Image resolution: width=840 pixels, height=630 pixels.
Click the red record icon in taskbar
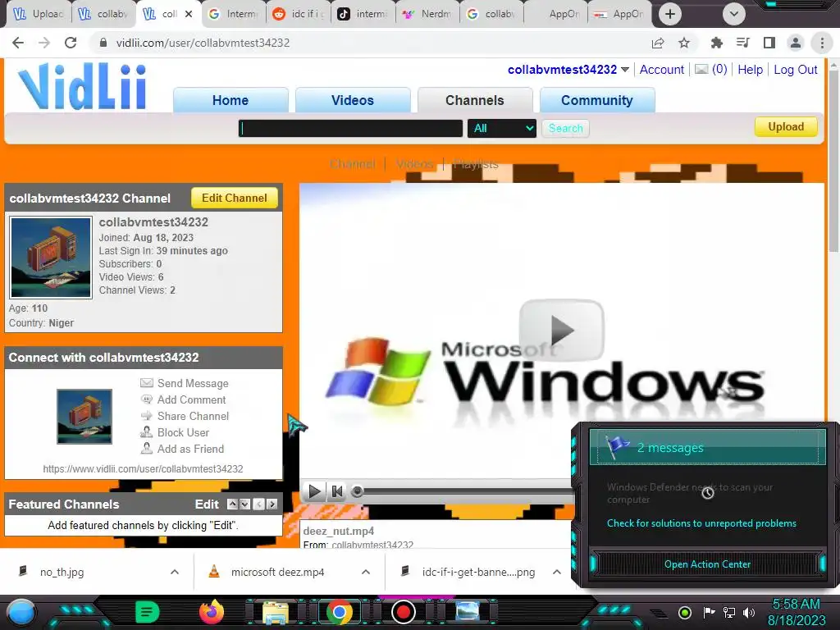pos(404,612)
